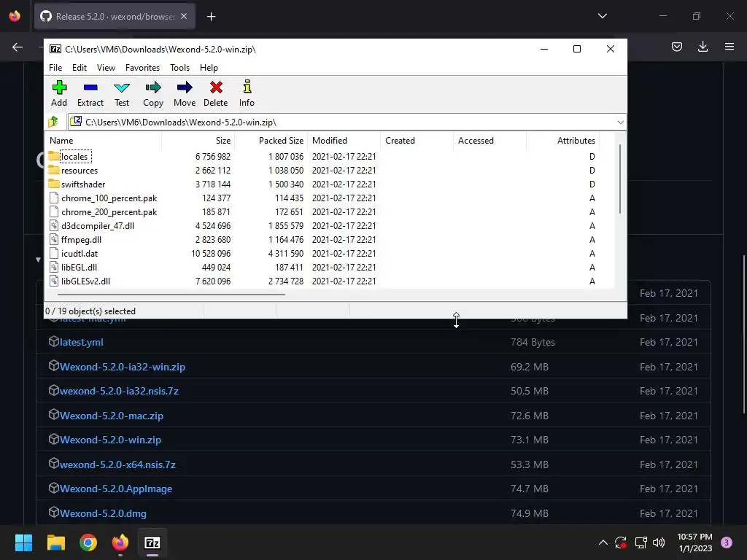Download Wexond-5.2.0-ia32-win.zip link

coord(123,367)
